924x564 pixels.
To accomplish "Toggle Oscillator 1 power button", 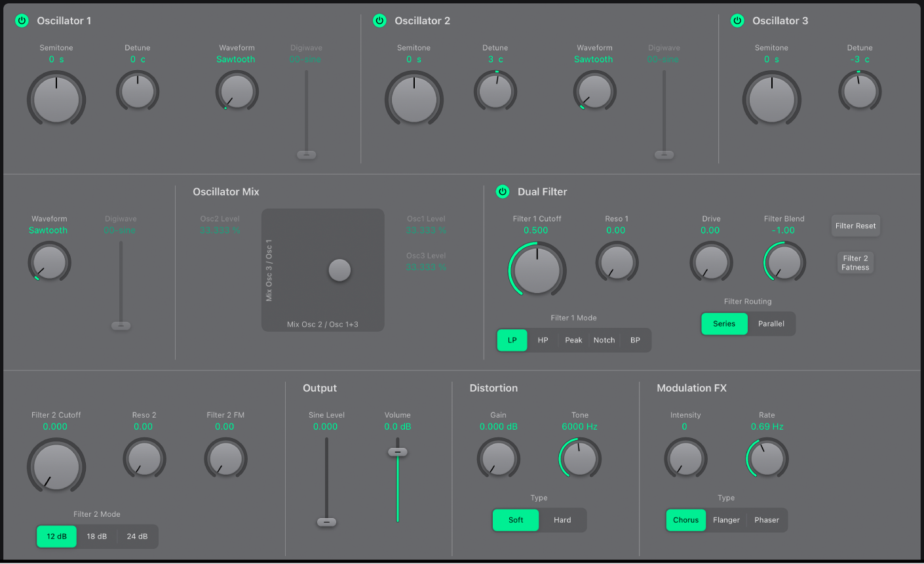I will pyautogui.click(x=22, y=21).
